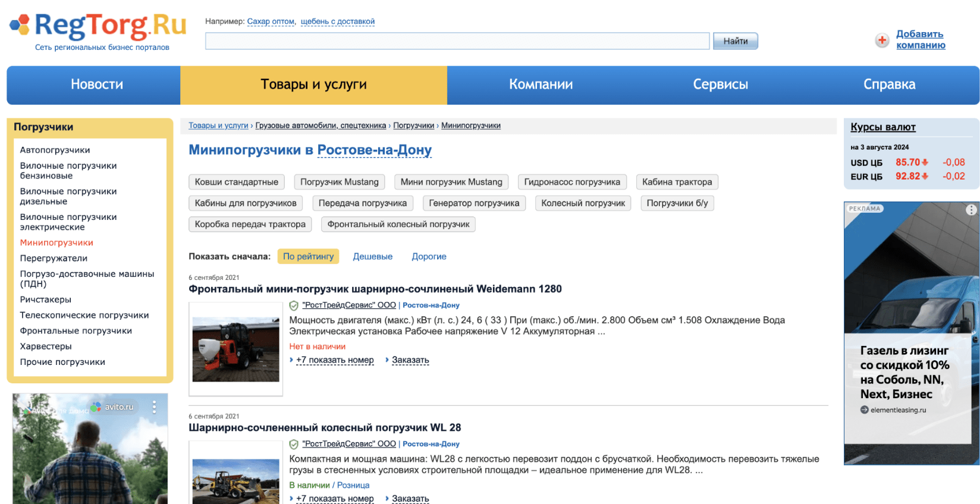Open the Новости tab
This screenshot has width=980, height=504.
tap(97, 84)
